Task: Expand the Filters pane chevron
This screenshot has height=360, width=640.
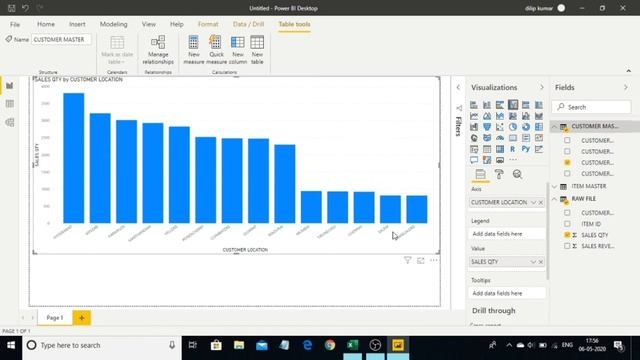Action: (x=458, y=87)
